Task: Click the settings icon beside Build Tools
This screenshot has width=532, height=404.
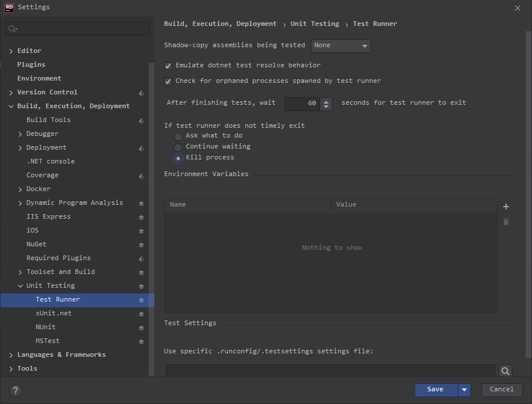Action: [x=141, y=120]
